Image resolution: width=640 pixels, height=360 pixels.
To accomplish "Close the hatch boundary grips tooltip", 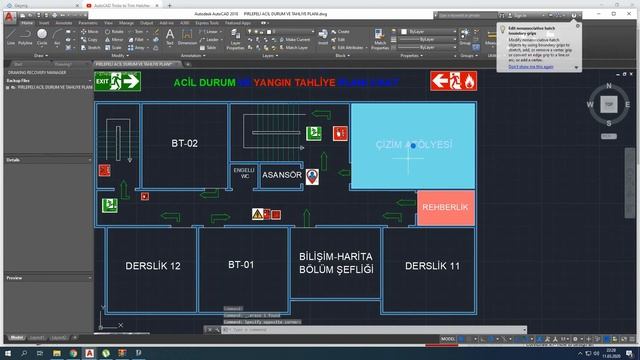I will coord(578,26).
